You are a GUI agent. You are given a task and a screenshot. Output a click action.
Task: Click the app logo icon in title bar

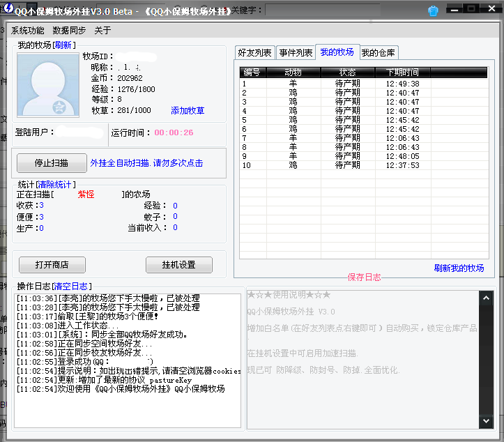[x=8, y=8]
